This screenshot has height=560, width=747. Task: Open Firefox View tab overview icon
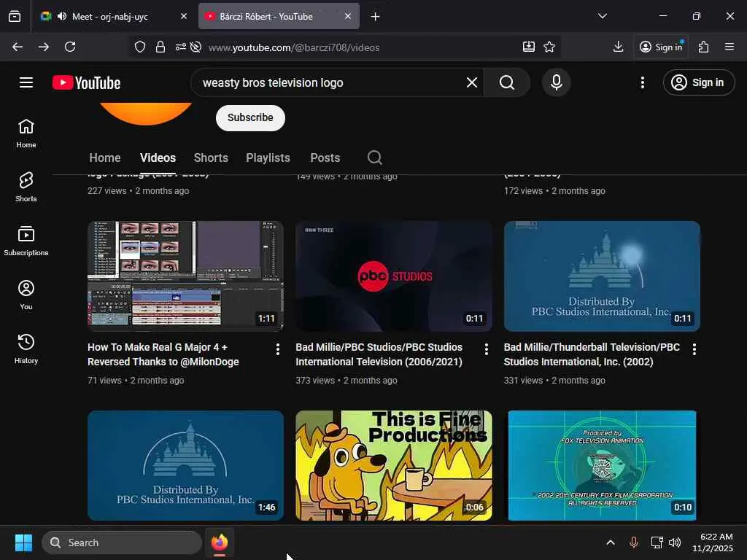click(15, 16)
